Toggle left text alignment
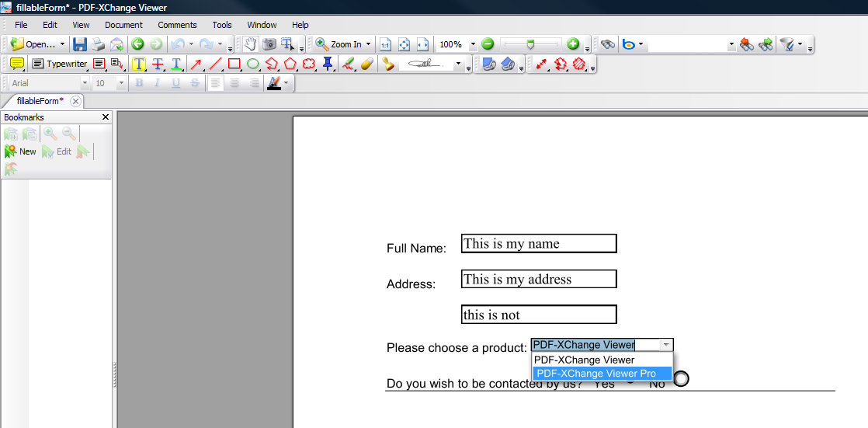 tap(215, 83)
